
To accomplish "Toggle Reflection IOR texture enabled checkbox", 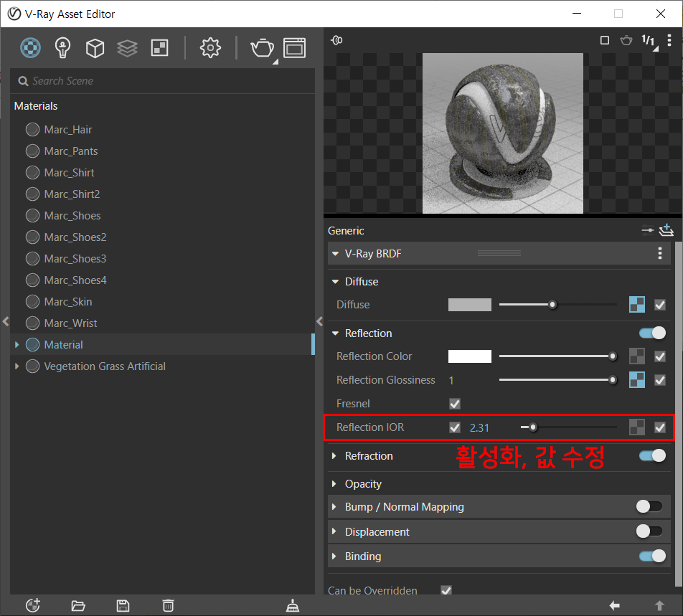I will pos(660,427).
